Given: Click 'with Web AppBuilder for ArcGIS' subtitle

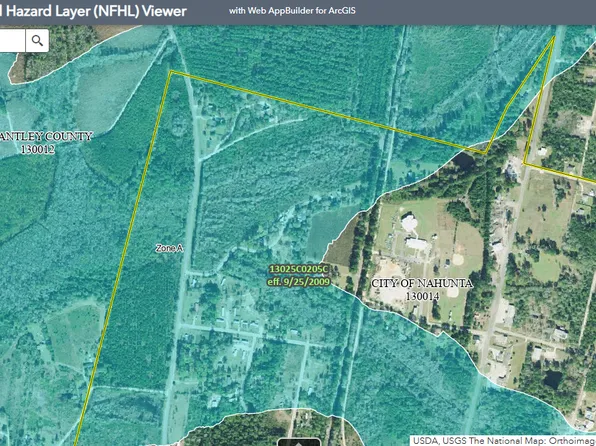Looking at the screenshot, I should (x=292, y=11).
